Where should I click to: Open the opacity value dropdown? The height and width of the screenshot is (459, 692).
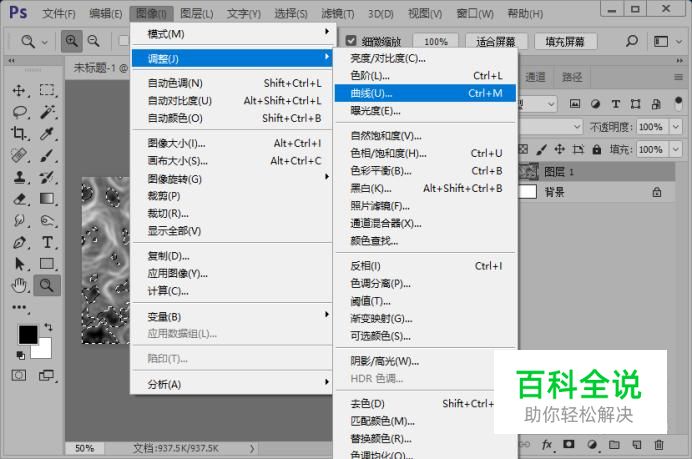point(676,127)
